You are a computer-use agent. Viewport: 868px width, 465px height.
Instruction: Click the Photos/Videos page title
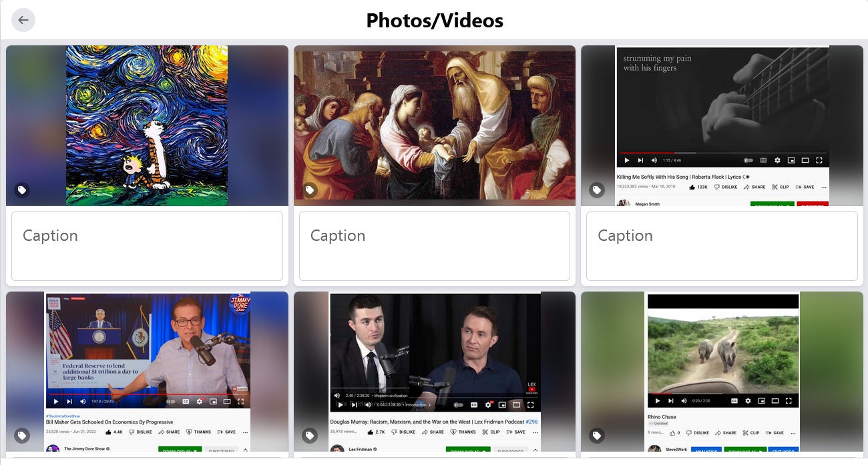tap(435, 21)
